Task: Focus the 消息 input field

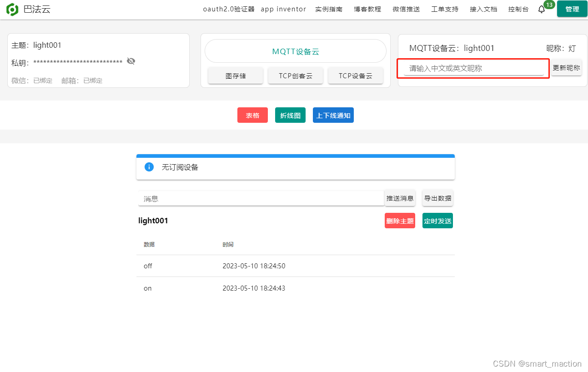Action: click(261, 199)
